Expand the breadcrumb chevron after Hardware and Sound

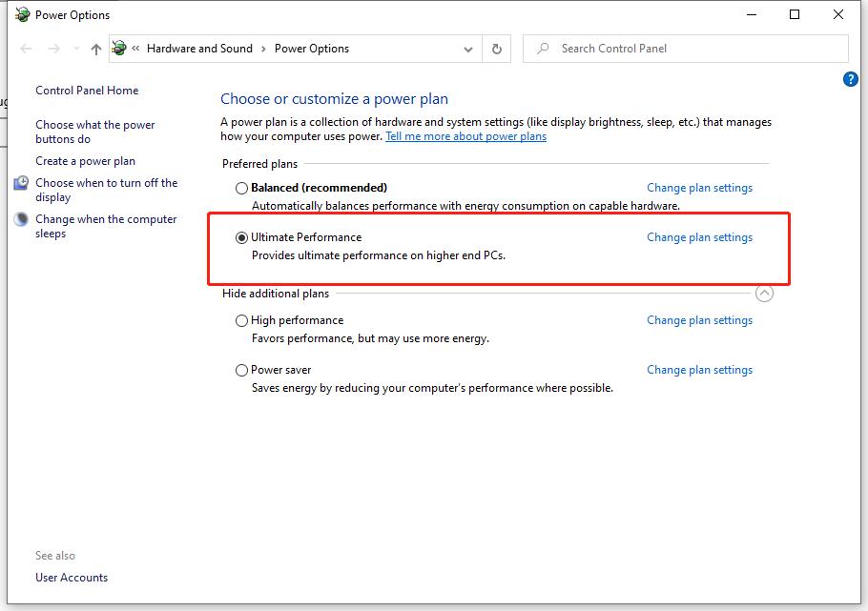[x=263, y=49]
